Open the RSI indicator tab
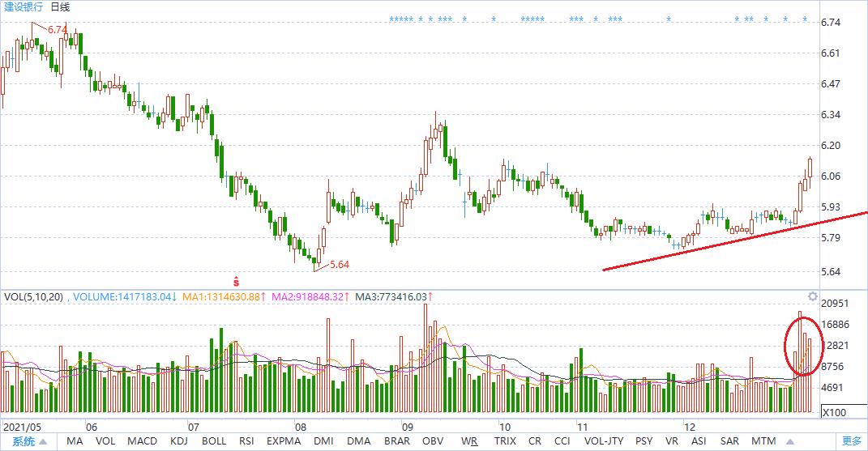 click(x=246, y=441)
